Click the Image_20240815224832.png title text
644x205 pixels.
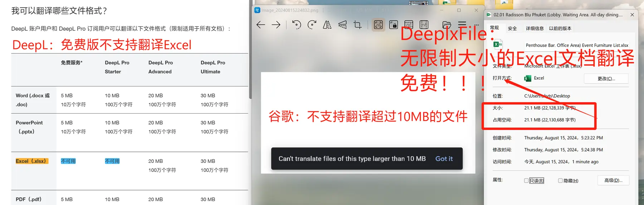[290, 10]
